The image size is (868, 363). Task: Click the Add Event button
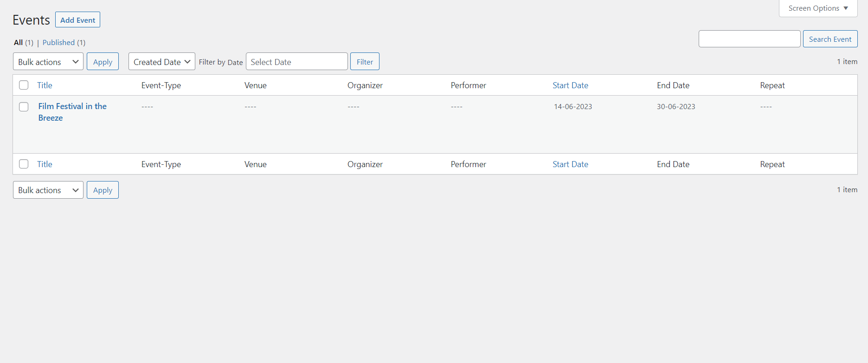click(77, 20)
